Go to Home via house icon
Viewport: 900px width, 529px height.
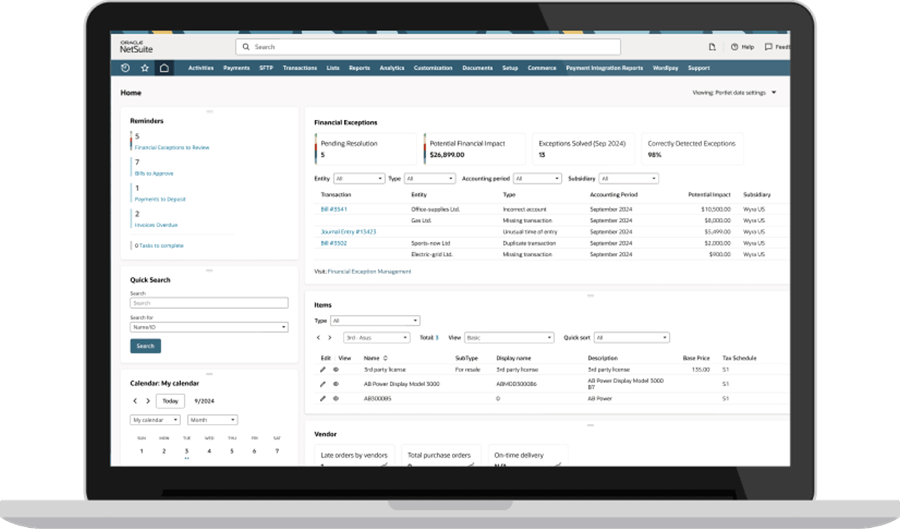[164, 68]
